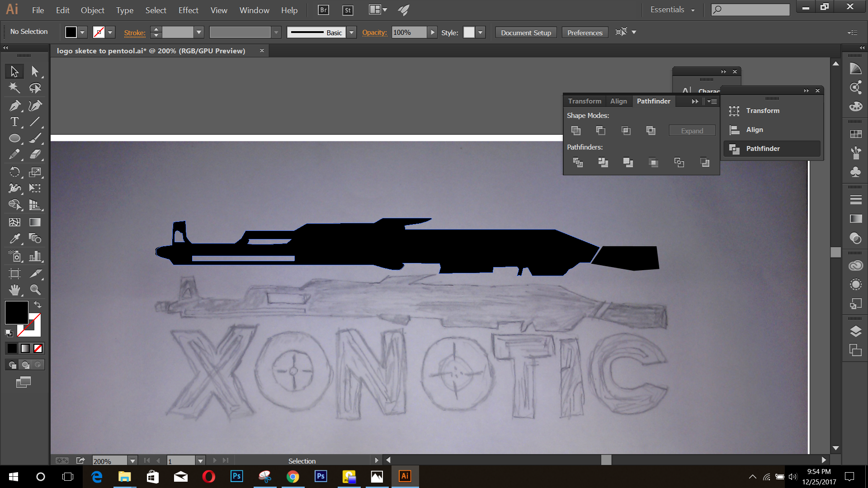Select the Lasso tool
Image resolution: width=868 pixels, height=488 pixels.
(x=35, y=88)
